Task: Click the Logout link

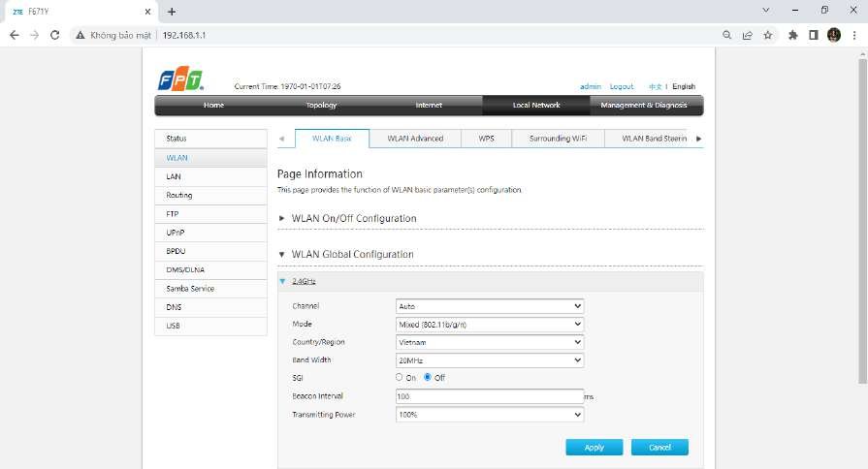Action: (621, 86)
